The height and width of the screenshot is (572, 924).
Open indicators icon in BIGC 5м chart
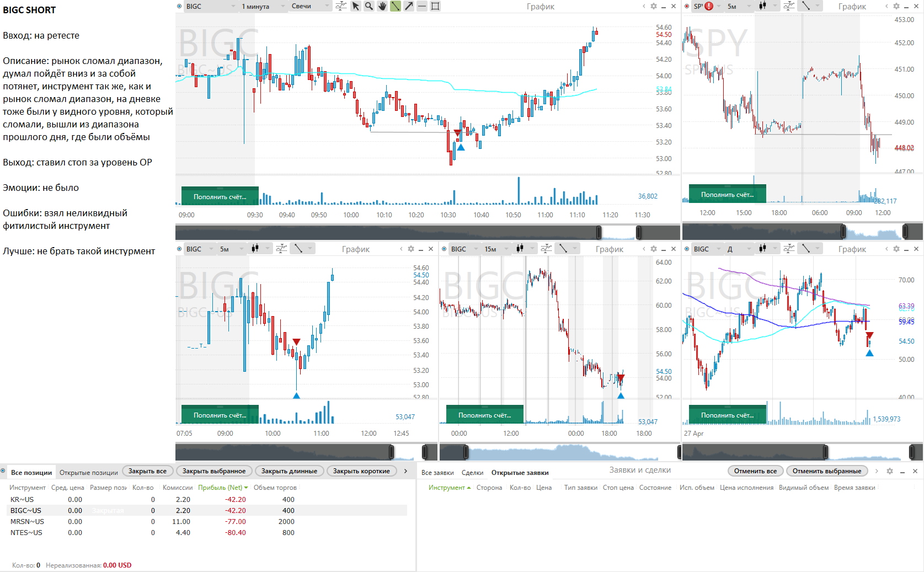click(x=281, y=249)
